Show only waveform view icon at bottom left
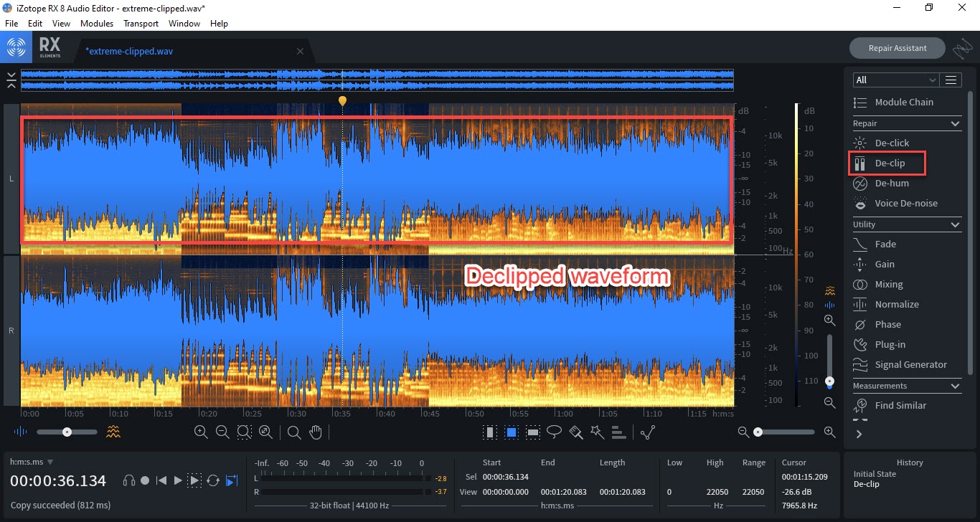This screenshot has width=980, height=522. pyautogui.click(x=21, y=432)
